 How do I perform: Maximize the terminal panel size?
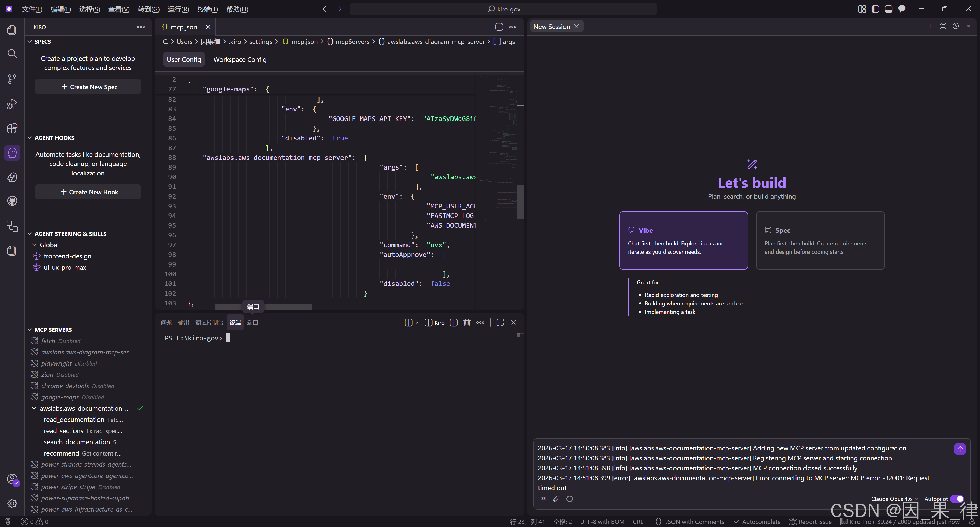500,323
